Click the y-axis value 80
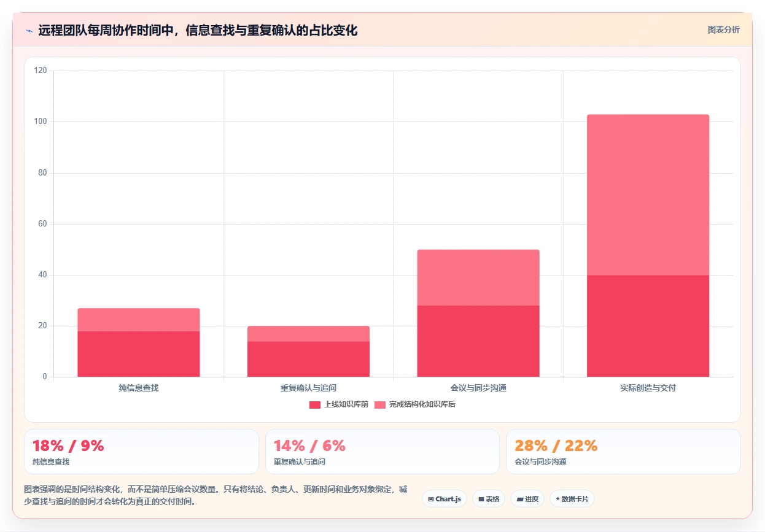 point(42,173)
